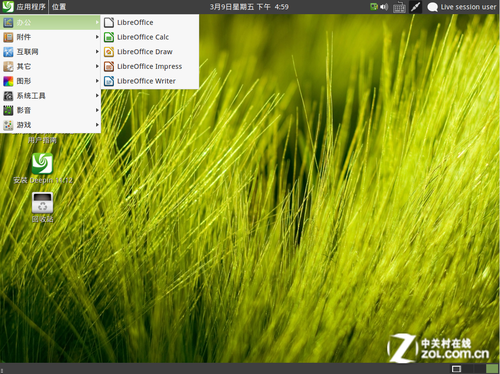Select the 互联网 internet category

pos(50,52)
